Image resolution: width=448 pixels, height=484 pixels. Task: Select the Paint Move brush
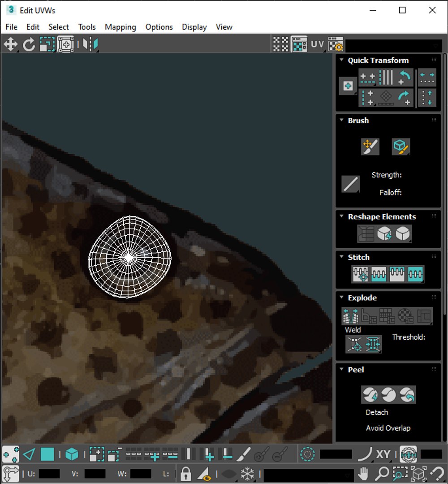click(x=370, y=146)
